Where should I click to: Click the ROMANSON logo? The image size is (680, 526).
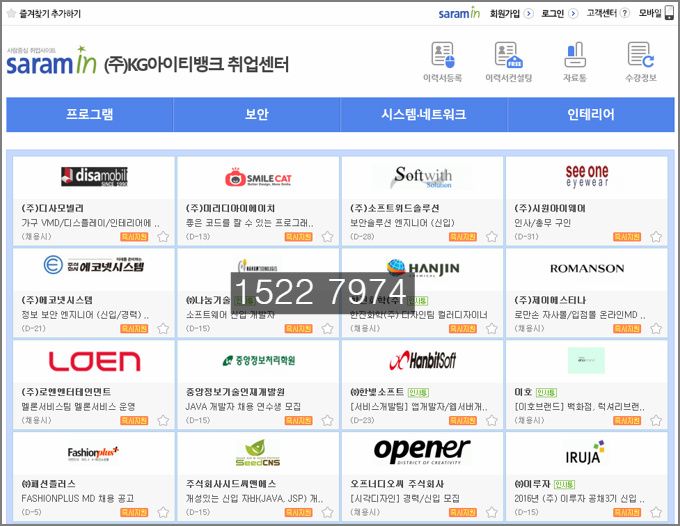coord(587,268)
